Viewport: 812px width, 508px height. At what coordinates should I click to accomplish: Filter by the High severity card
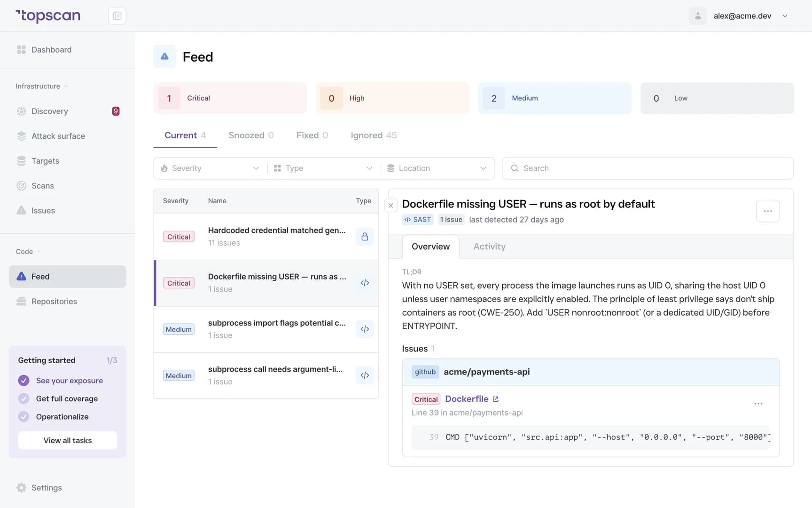pyautogui.click(x=392, y=98)
